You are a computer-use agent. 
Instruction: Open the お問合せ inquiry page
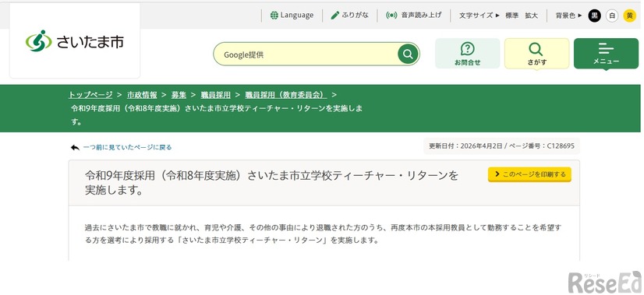[x=467, y=54]
